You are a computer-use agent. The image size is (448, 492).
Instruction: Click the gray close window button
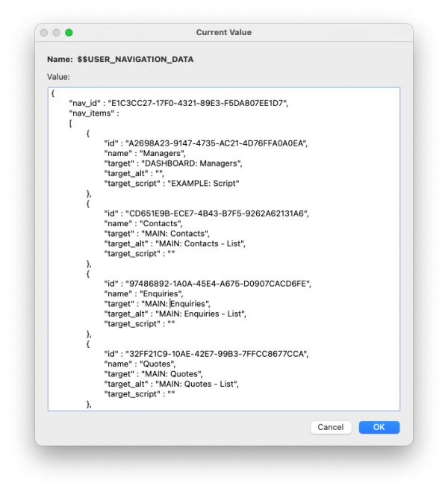(x=44, y=33)
